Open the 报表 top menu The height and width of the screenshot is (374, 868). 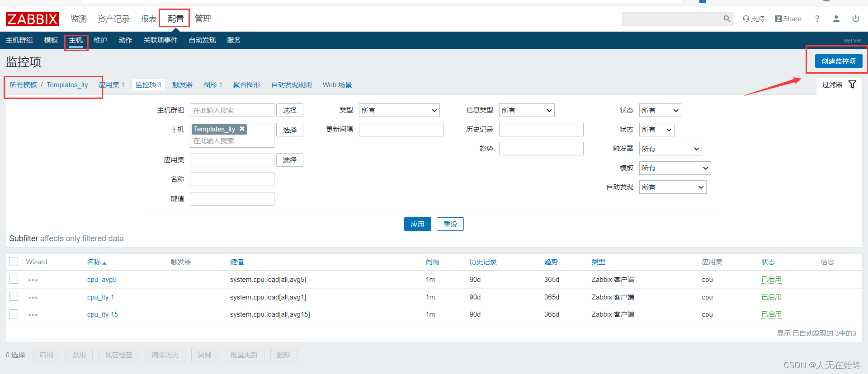(148, 19)
